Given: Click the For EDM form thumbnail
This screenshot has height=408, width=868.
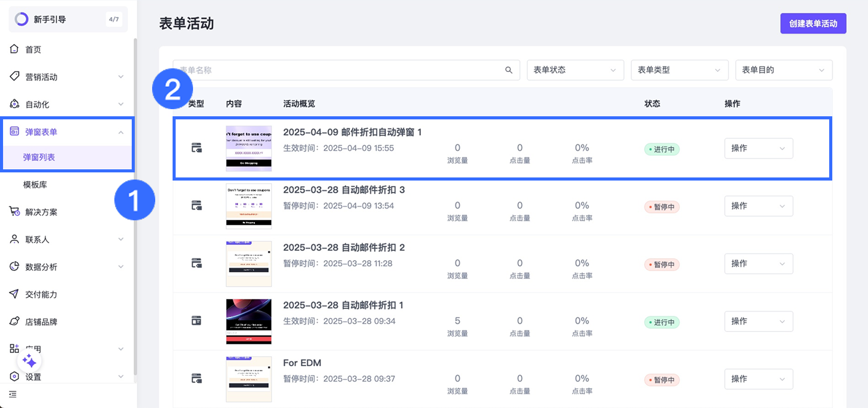Looking at the screenshot, I should 249,379.
